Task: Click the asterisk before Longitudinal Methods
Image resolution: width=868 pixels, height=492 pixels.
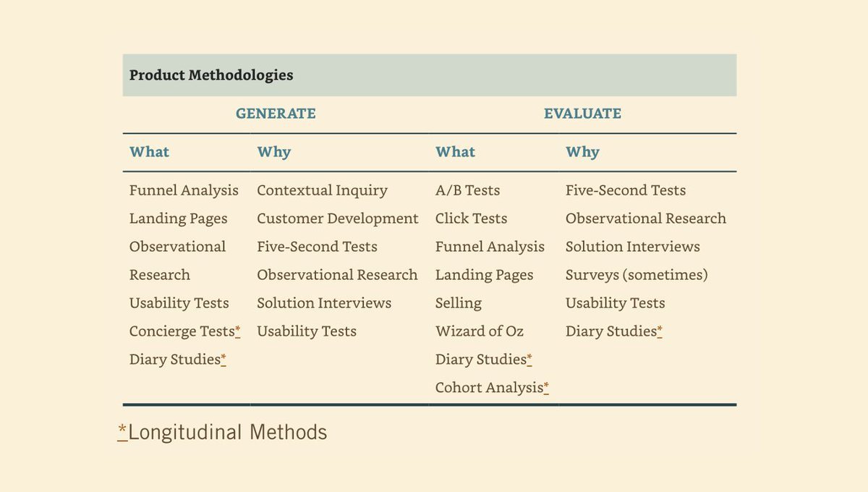Action: 122,432
